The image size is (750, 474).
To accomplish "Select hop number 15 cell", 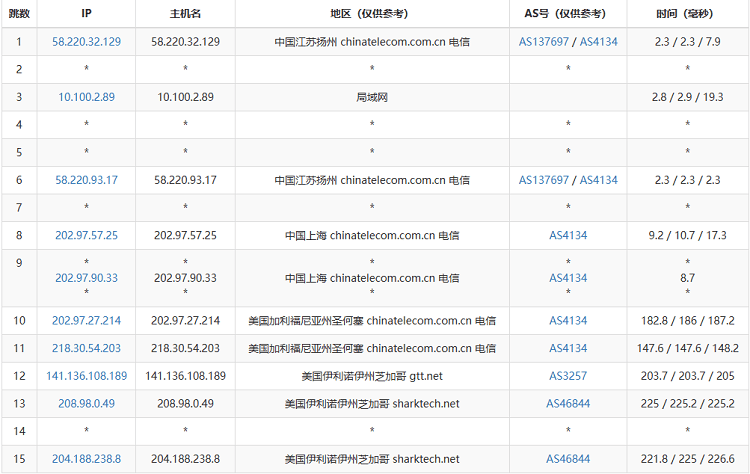I will (x=19, y=459).
